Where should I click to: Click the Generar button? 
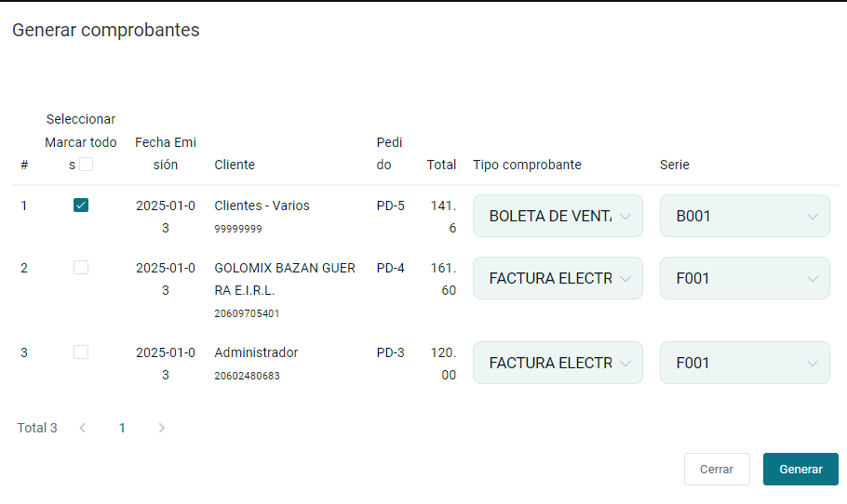[800, 470]
